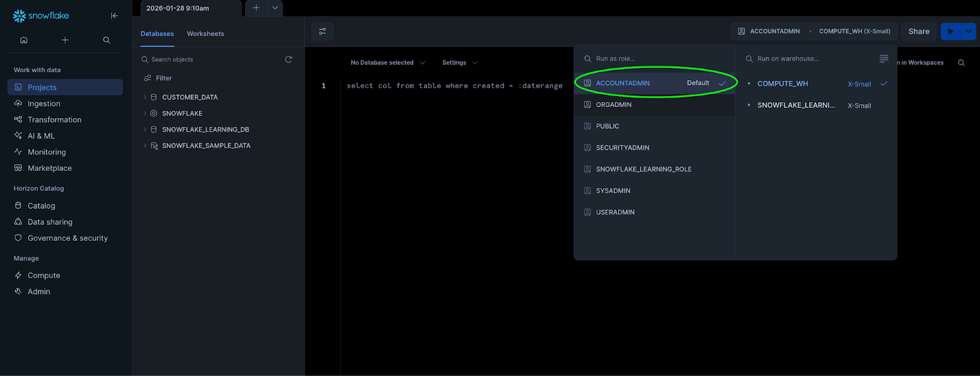Open Monitoring in the sidebar
This screenshot has height=376, width=980.
(65, 152)
